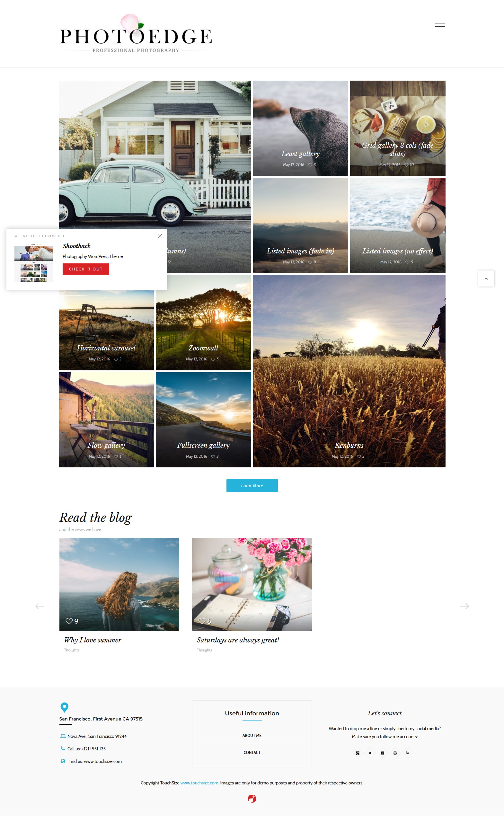Open the Facebook social link
Image resolution: width=504 pixels, height=822 pixels.
point(382,753)
